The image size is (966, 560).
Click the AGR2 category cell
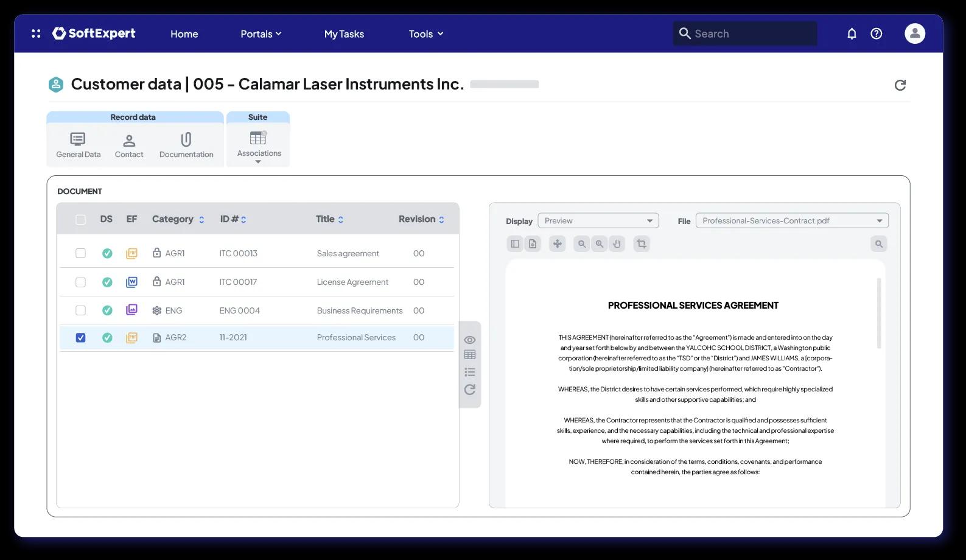coord(169,337)
